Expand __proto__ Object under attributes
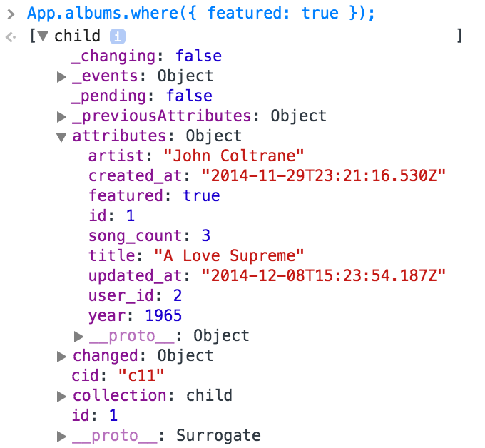The width and height of the screenshot is (485, 448). point(78,337)
